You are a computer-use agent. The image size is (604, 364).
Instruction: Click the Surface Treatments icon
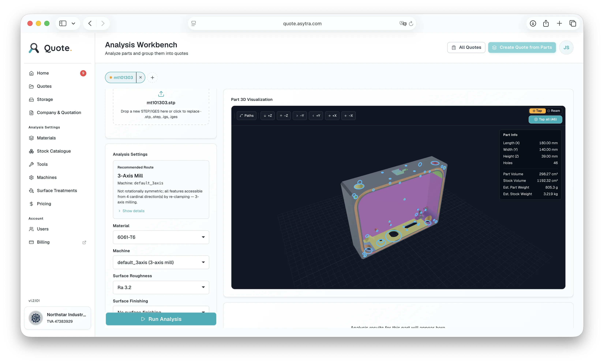tap(31, 191)
